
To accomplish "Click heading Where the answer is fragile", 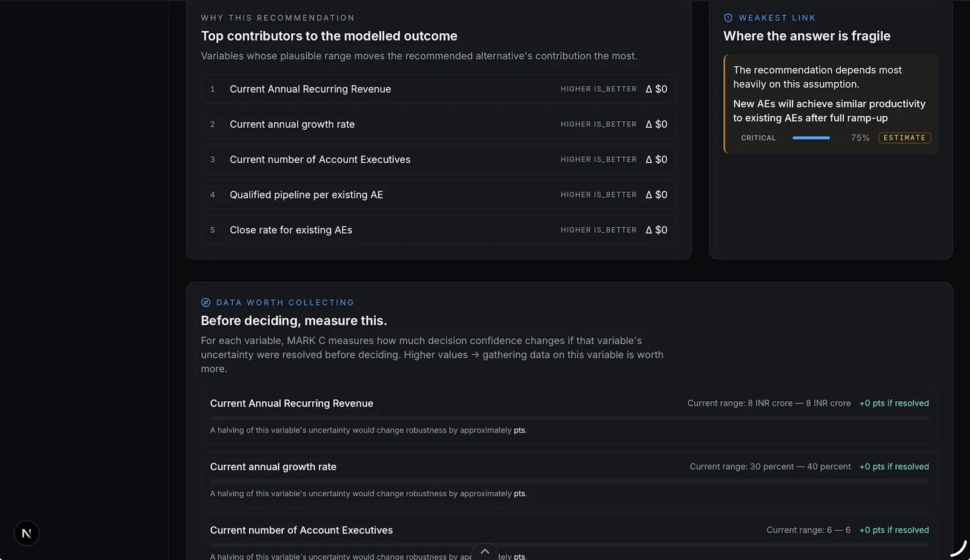I will click(807, 36).
